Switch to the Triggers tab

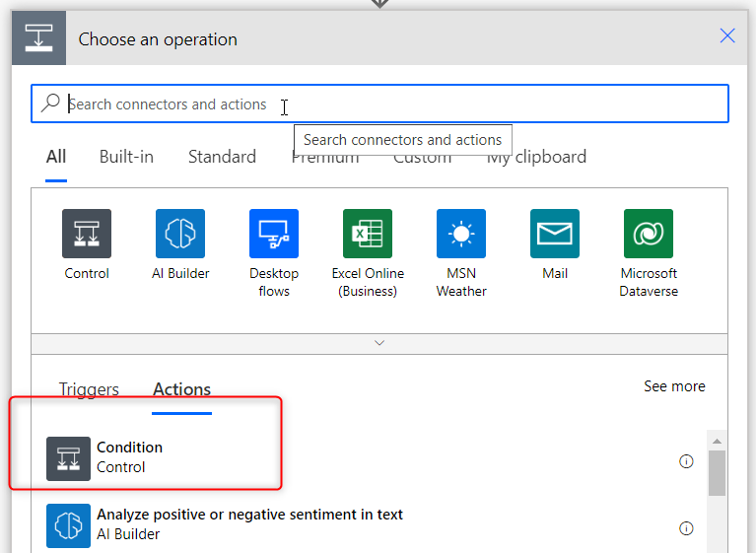click(x=89, y=389)
